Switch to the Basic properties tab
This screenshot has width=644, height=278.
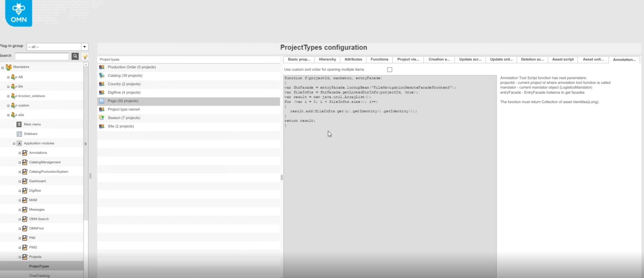tap(299, 59)
